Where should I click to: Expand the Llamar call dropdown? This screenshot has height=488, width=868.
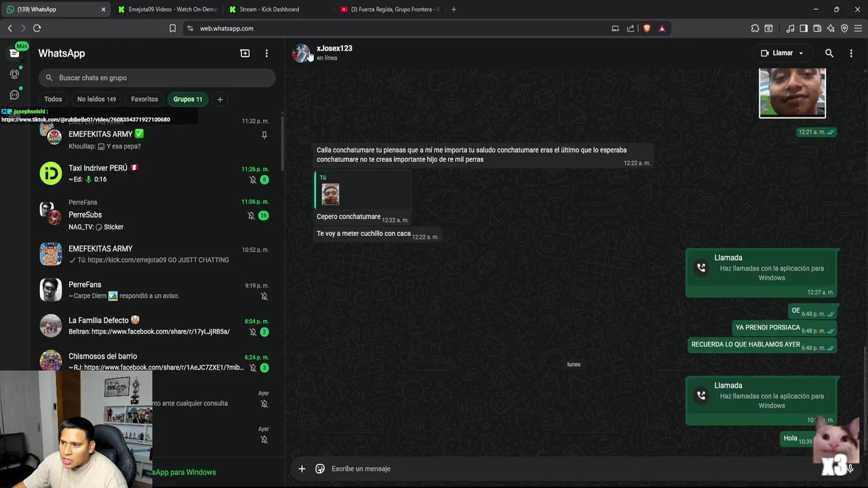801,53
